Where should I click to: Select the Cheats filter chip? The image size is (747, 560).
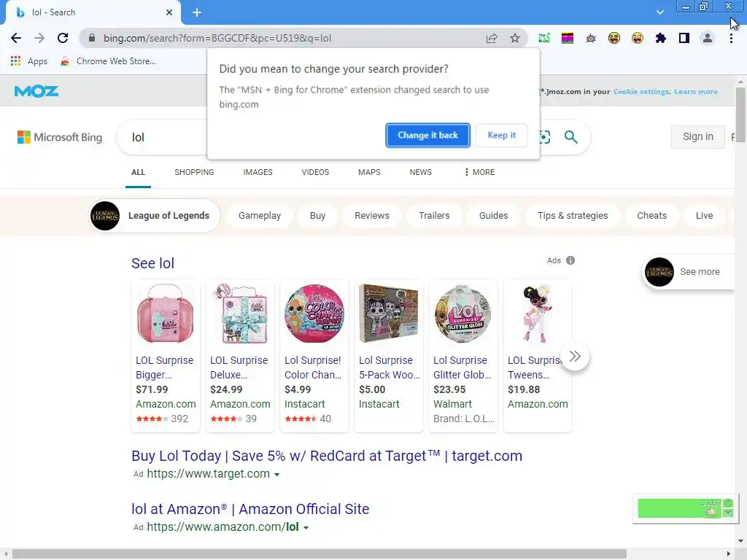[651, 216]
